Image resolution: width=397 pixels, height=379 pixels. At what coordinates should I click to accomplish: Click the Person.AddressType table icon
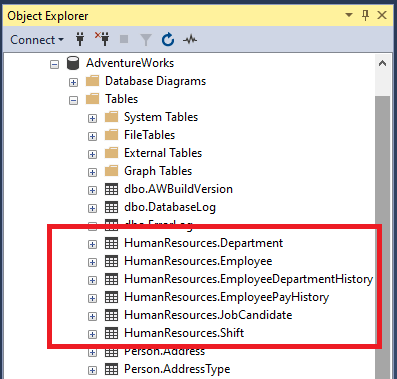111,369
